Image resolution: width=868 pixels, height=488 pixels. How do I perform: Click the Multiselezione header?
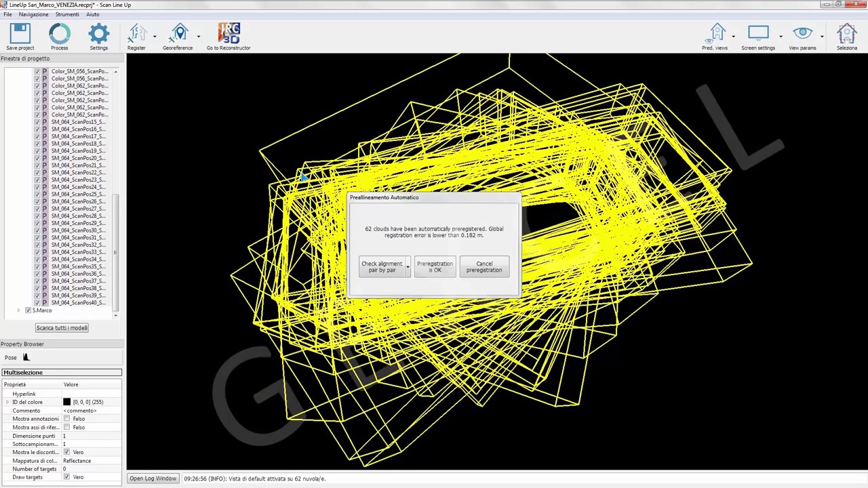[62, 372]
